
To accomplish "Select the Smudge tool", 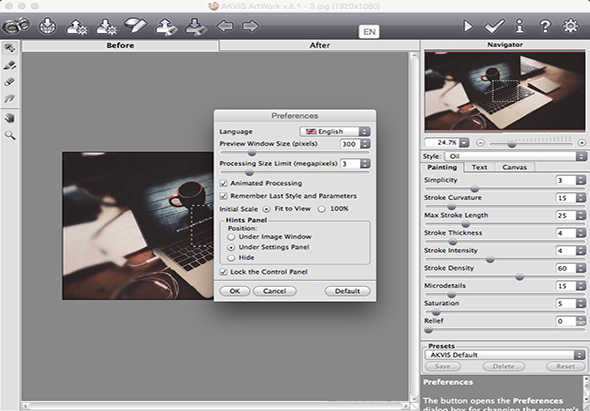I will pyautogui.click(x=9, y=99).
